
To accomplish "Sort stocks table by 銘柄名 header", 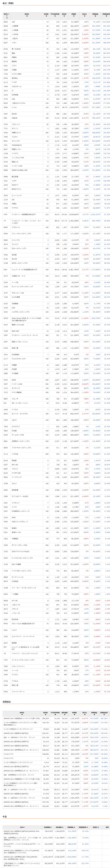I will point(27,14).
